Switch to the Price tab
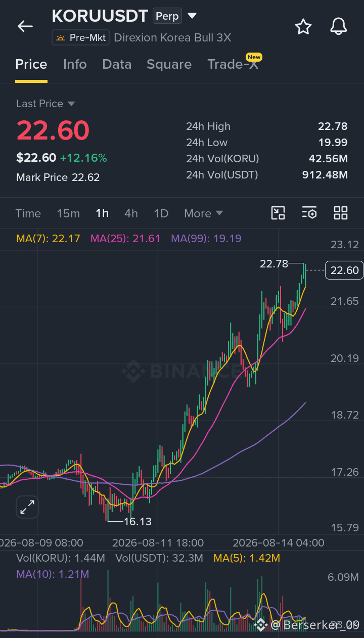Screen dimensions: 364x638 (31, 64)
